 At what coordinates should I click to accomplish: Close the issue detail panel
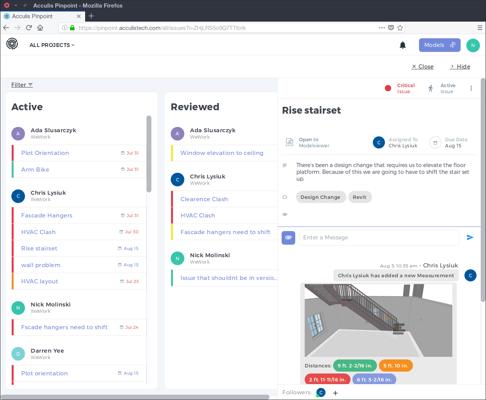tap(422, 67)
